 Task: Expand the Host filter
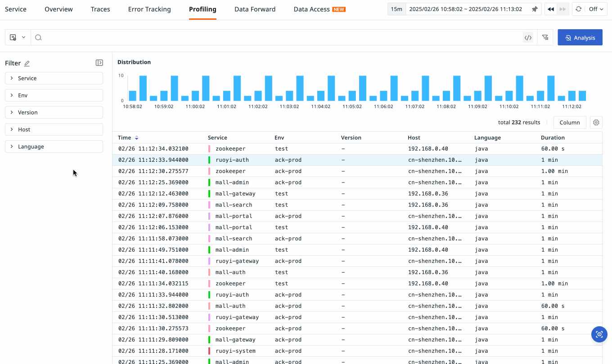point(54,129)
